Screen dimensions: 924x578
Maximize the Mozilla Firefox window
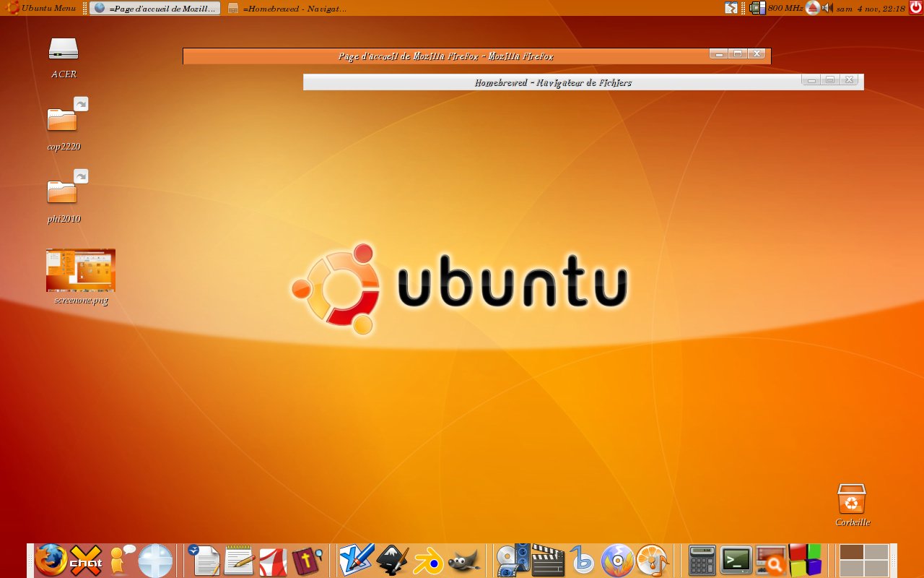tap(737, 54)
